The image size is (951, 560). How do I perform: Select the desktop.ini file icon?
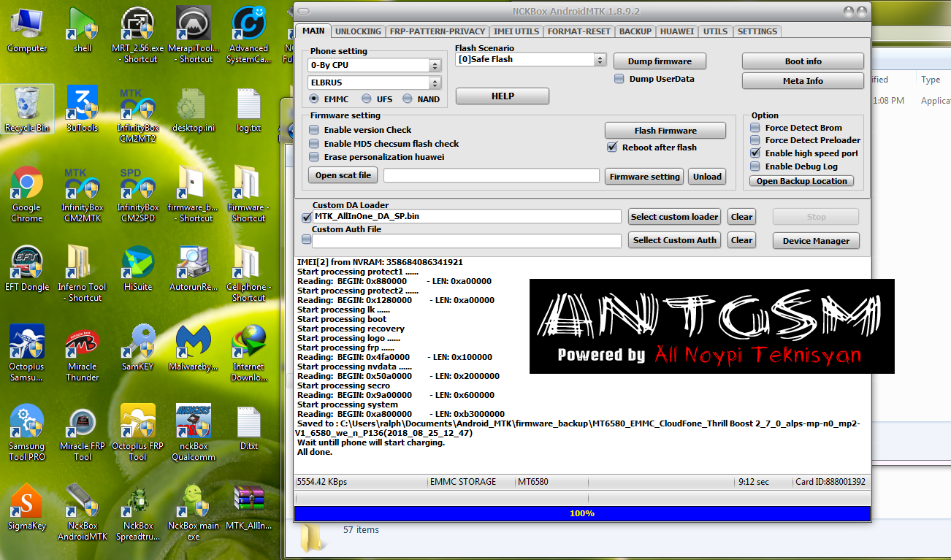click(194, 109)
